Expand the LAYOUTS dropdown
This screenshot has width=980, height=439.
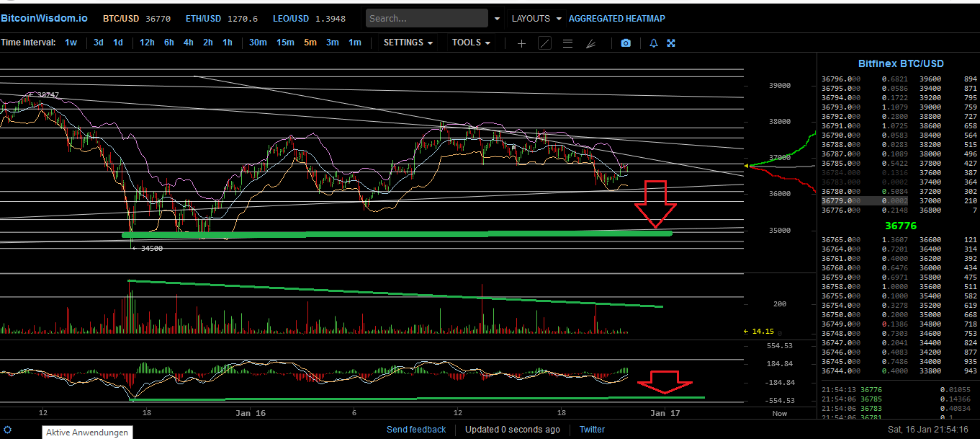pyautogui.click(x=536, y=19)
